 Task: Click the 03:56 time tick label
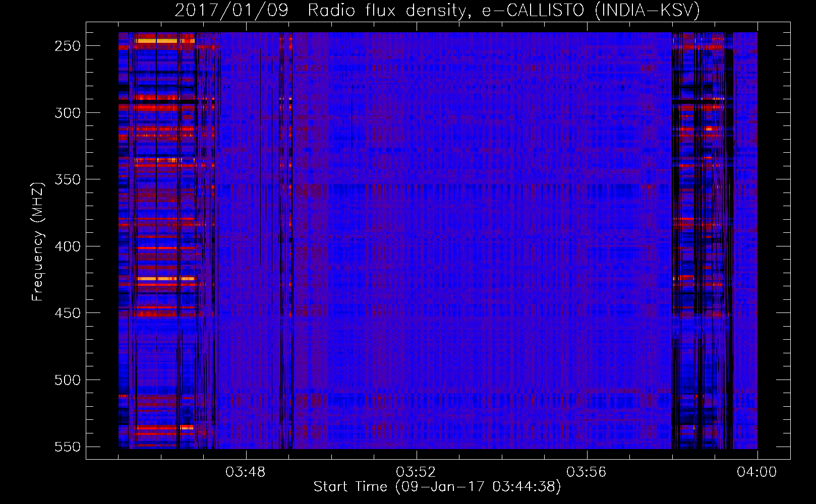tap(587, 472)
